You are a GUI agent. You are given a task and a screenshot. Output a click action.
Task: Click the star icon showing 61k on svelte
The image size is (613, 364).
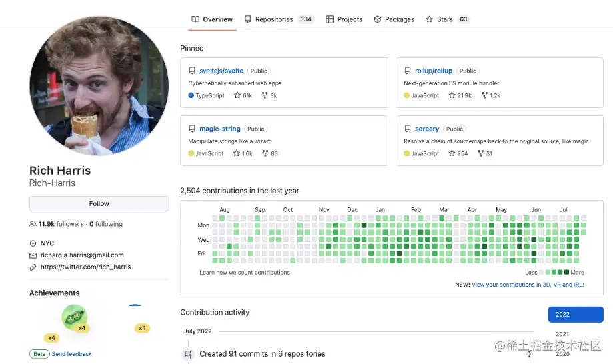[237, 95]
